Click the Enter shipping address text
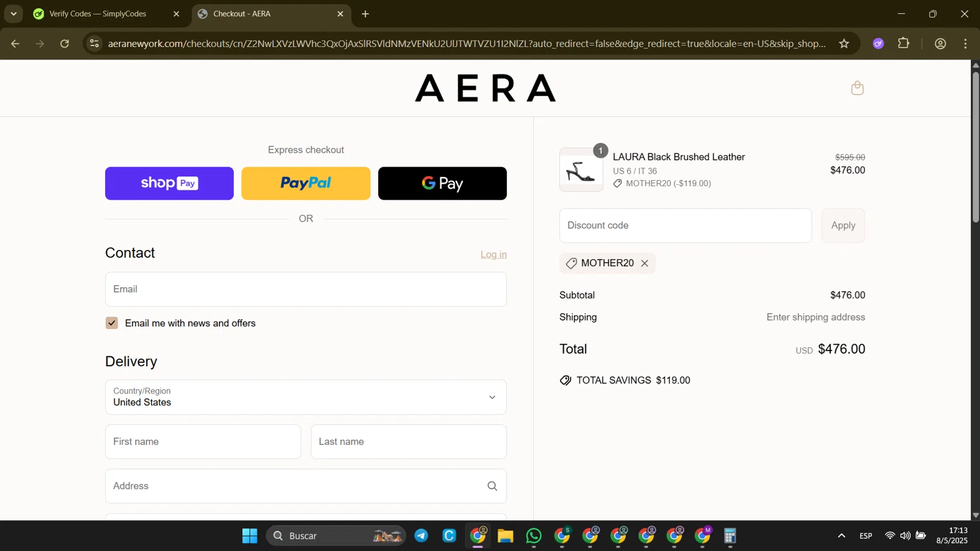980x551 pixels. tap(815, 317)
